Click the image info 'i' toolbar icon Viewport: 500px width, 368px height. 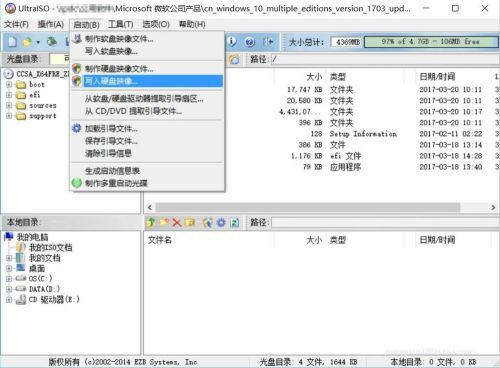click(x=232, y=42)
